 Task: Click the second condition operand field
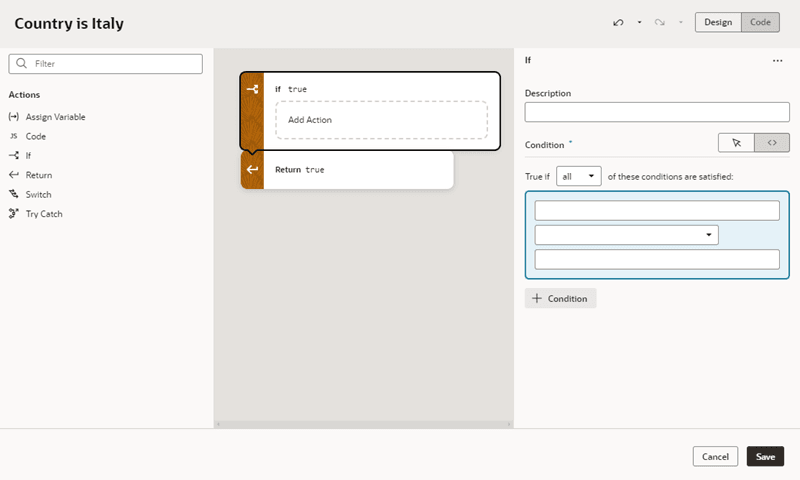click(x=657, y=260)
